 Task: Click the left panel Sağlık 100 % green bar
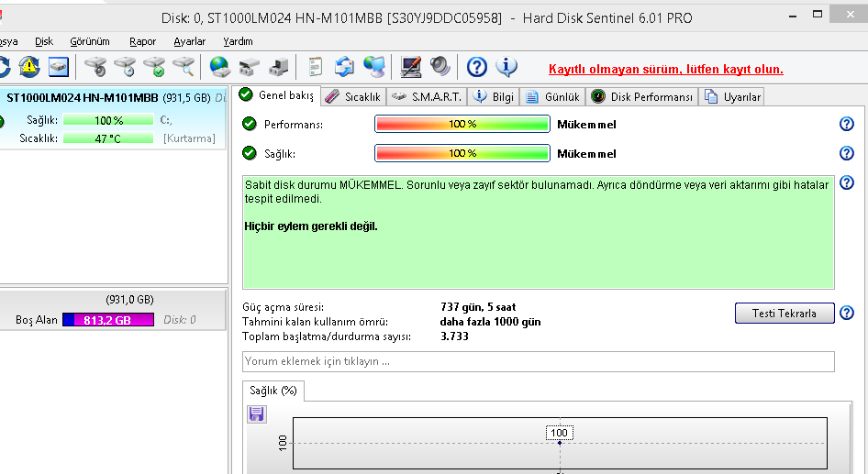tap(108, 120)
